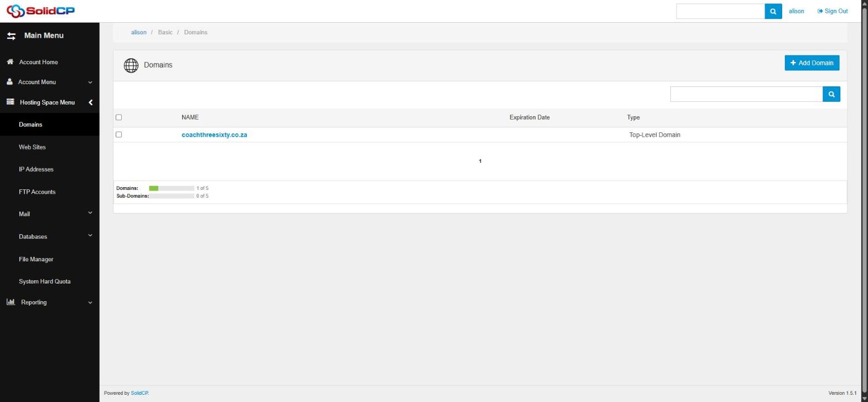Open FTP Accounts in sidebar
Screen dimensions: 868x402
37,192
